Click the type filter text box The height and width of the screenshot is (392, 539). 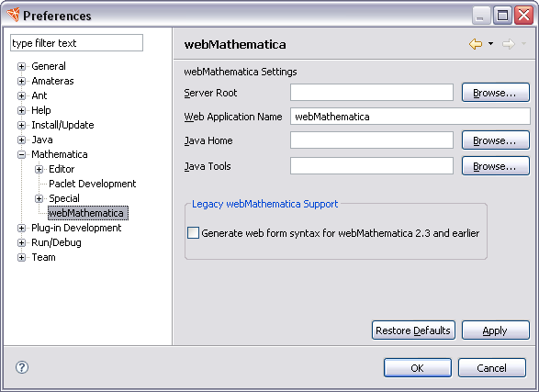76,43
